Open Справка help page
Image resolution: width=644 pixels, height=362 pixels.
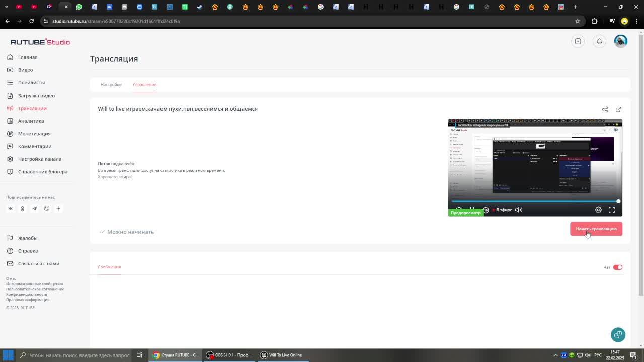pyautogui.click(x=23, y=251)
